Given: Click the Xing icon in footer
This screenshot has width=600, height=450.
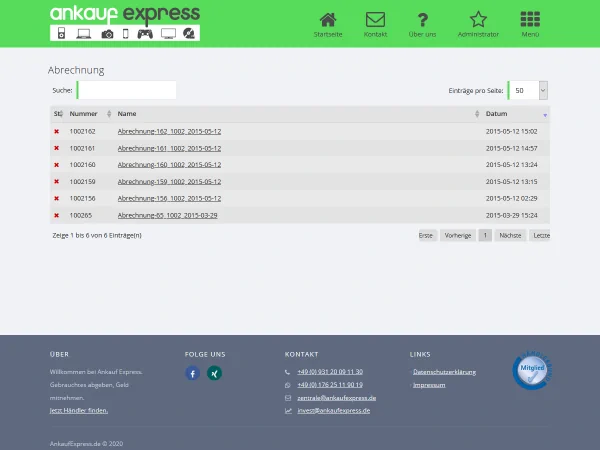Looking at the screenshot, I should click(x=214, y=373).
